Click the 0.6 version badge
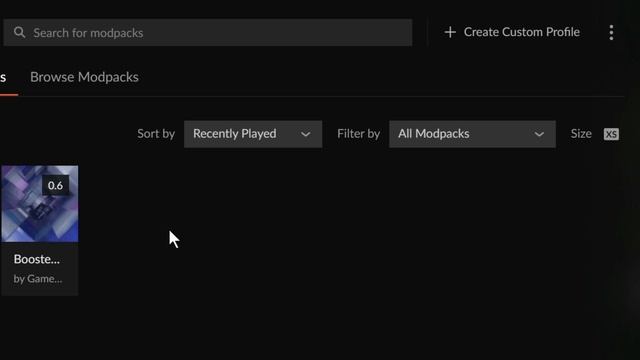 (56, 185)
